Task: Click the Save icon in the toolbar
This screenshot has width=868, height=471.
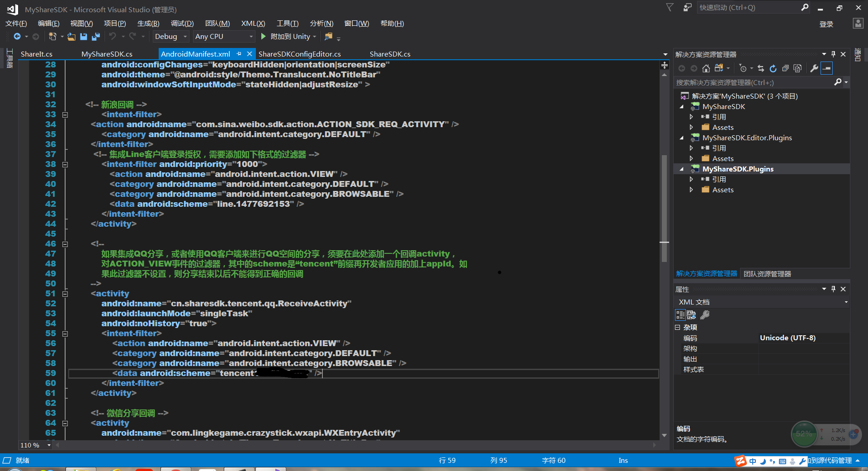Action: point(84,37)
